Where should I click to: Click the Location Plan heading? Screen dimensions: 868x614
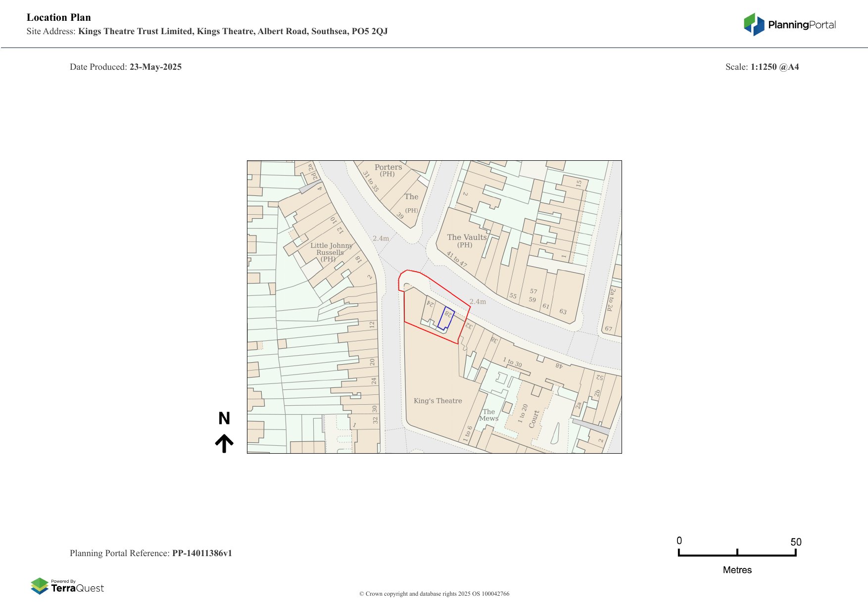click(59, 17)
